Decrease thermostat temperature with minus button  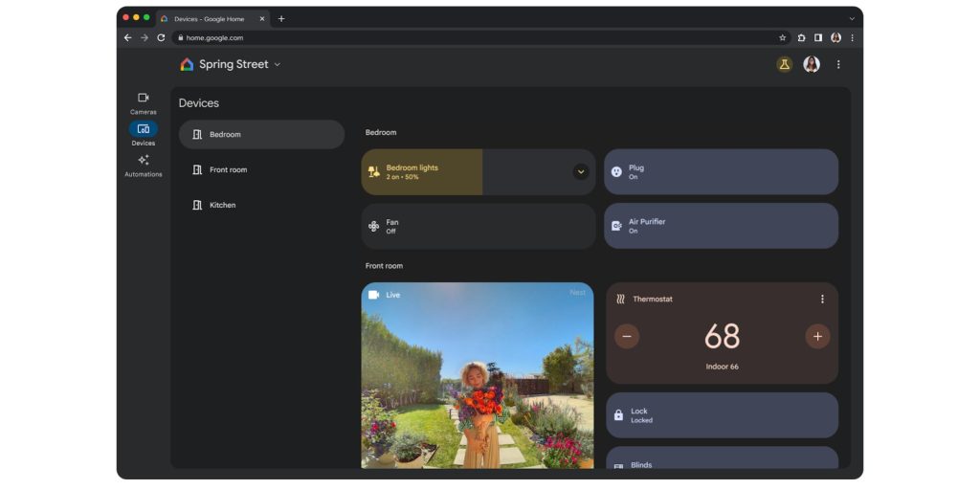627,336
